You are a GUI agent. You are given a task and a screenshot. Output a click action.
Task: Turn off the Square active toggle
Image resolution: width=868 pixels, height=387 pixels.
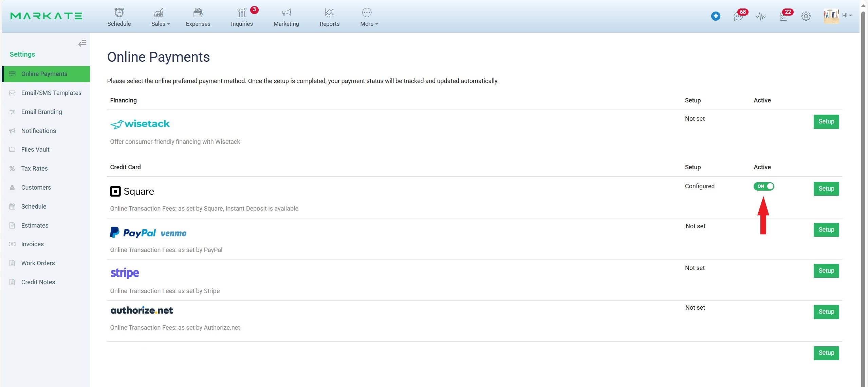[x=763, y=186]
